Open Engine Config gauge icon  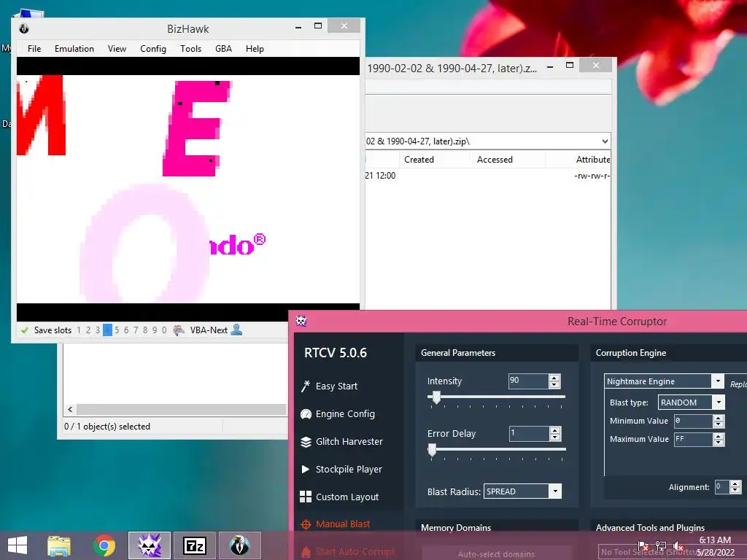(306, 414)
